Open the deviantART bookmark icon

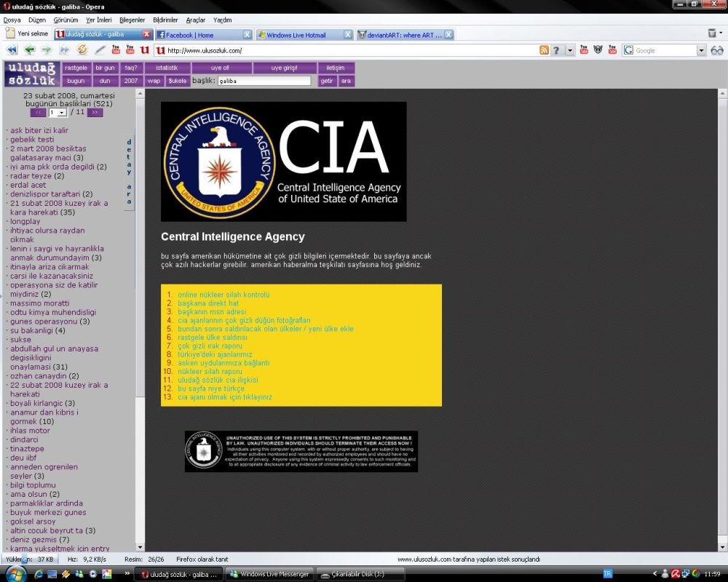(598, 49)
